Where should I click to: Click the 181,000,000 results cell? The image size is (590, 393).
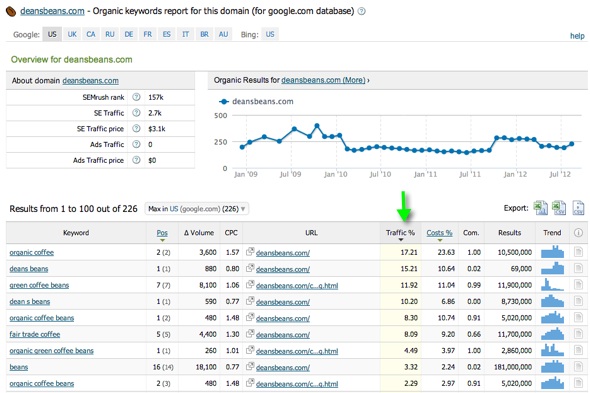pos(513,367)
